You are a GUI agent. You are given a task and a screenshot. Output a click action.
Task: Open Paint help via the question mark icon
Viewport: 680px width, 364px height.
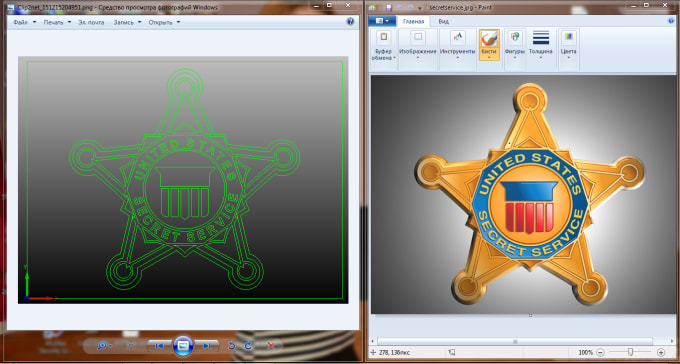point(672,21)
